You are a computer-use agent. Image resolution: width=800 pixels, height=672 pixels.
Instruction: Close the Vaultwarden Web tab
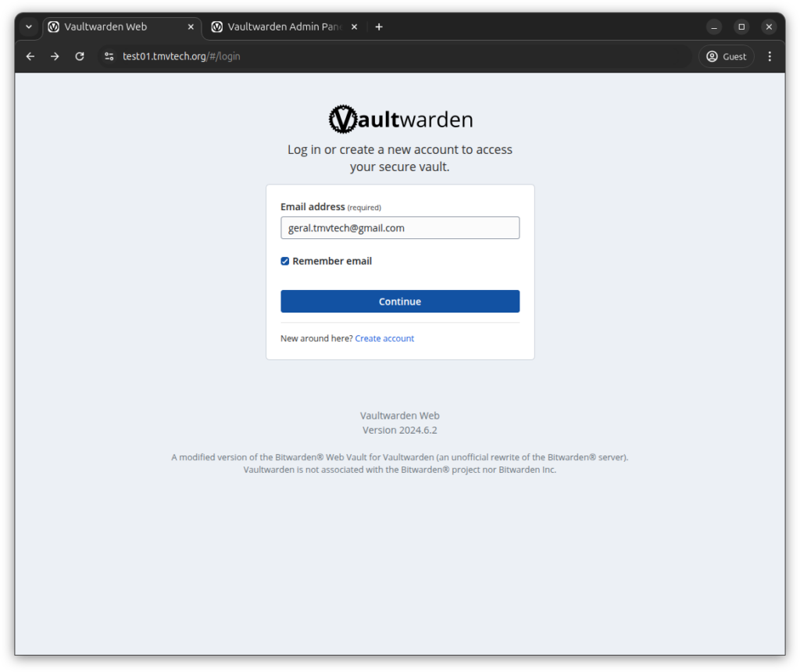point(191,27)
